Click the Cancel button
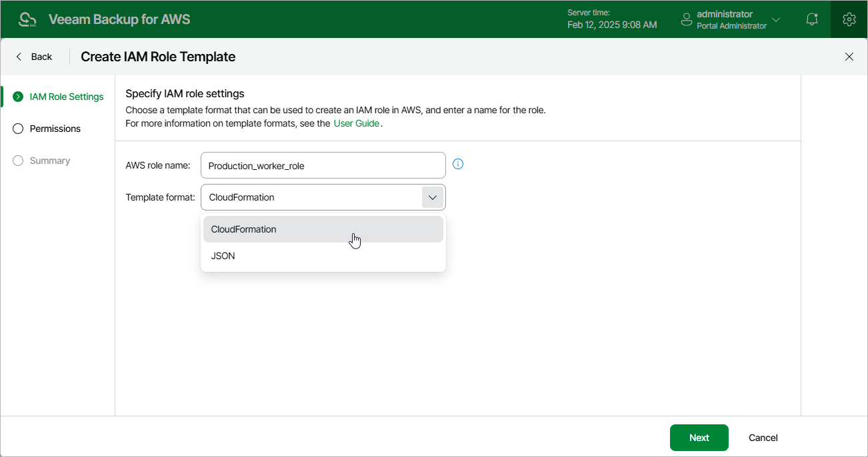The image size is (868, 457). pyautogui.click(x=763, y=438)
